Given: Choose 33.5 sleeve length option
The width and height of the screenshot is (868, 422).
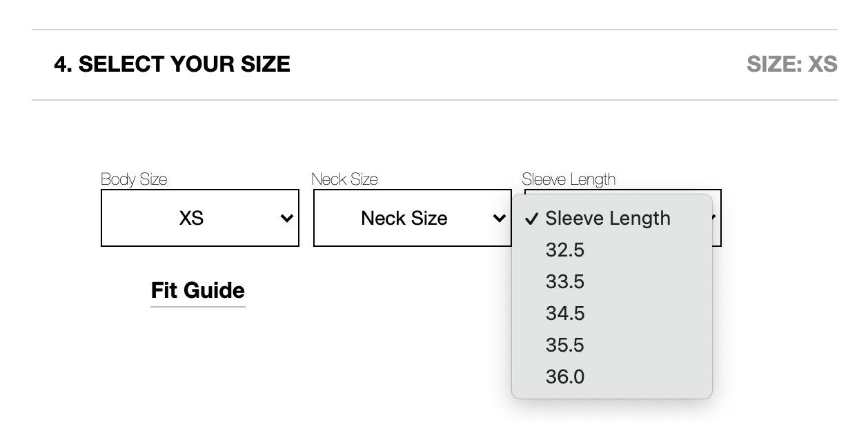Looking at the screenshot, I should coord(564,281).
